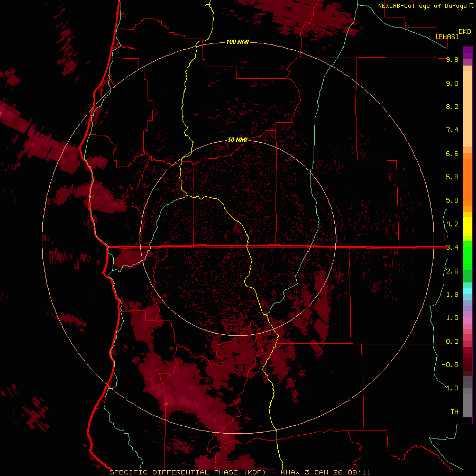Click the 0.2 scale value

point(452,342)
